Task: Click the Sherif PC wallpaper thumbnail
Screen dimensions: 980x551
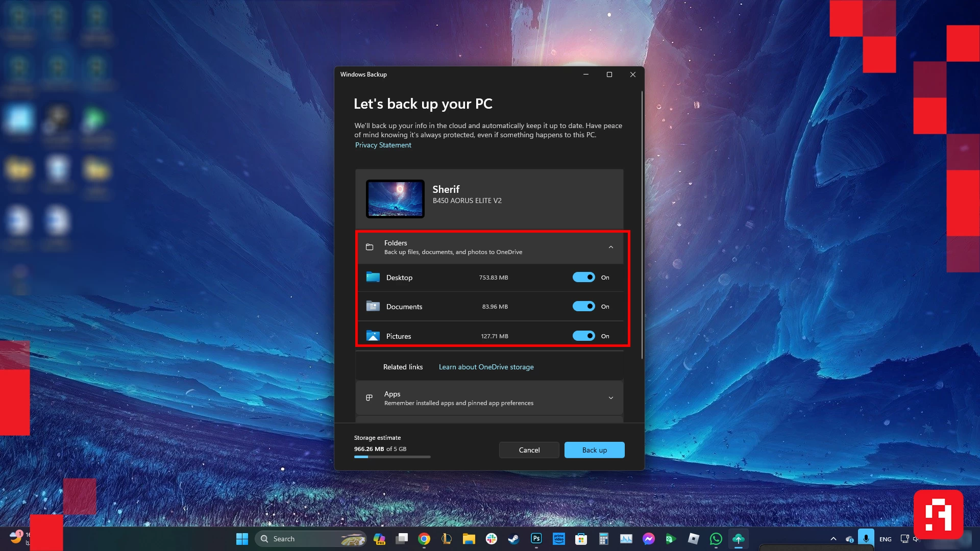Action: [x=395, y=199]
